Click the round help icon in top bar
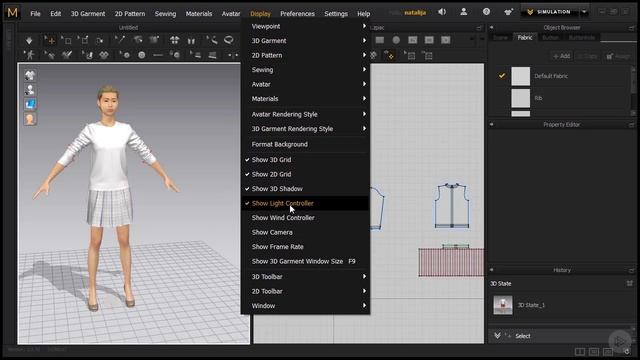This screenshot has height=360, width=640. pos(486,12)
